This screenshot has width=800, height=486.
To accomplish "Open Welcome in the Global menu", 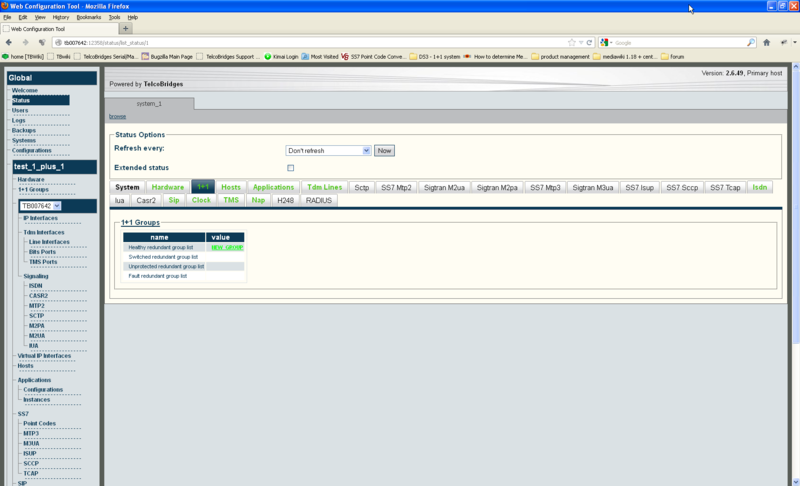I will click(24, 90).
